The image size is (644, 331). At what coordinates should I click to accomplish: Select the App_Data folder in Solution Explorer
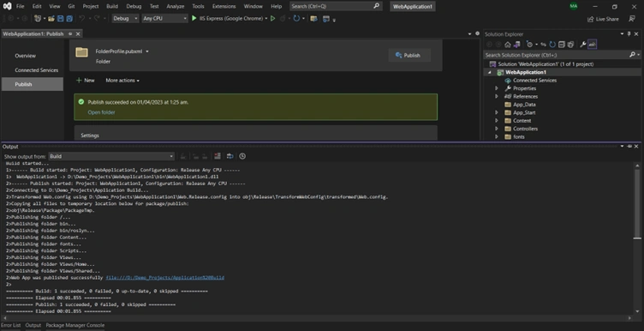coord(524,105)
